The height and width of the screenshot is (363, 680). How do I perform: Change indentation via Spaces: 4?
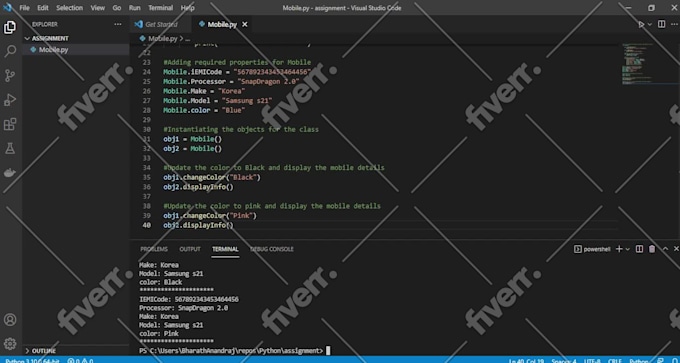click(565, 361)
